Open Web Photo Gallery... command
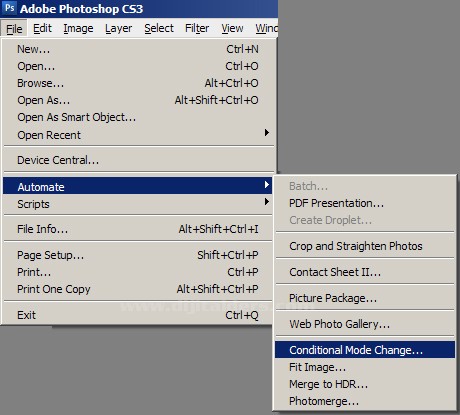The image size is (460, 415). click(365, 324)
